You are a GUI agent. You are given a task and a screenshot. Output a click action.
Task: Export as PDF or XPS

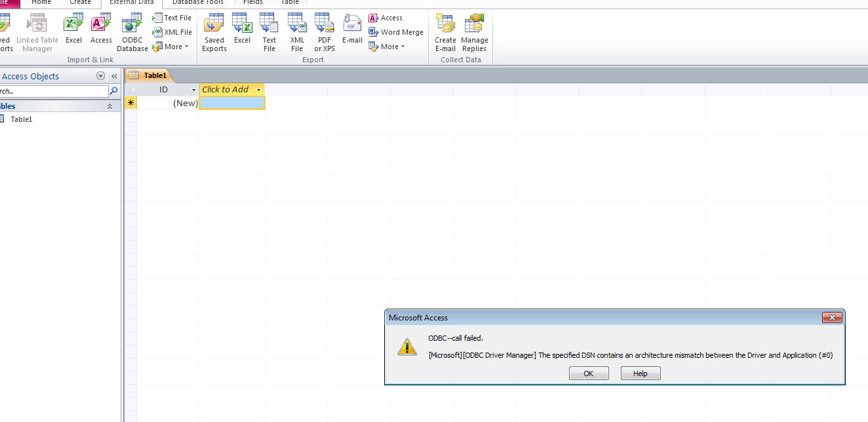(x=325, y=33)
